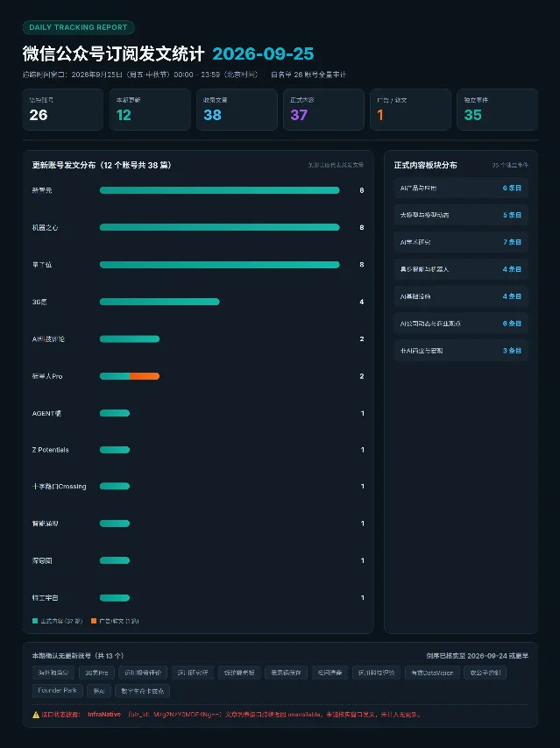Click the 深思圈 row label
Screen dimensions: 560x748
[x=42, y=561]
